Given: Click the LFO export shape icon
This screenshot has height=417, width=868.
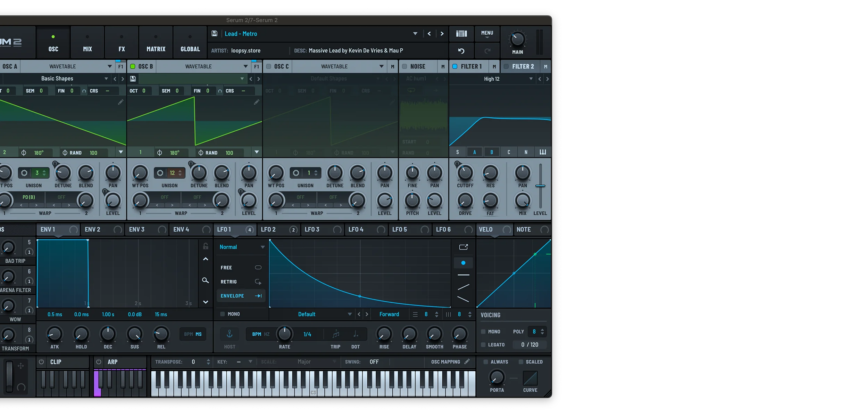Looking at the screenshot, I should click(x=464, y=247).
